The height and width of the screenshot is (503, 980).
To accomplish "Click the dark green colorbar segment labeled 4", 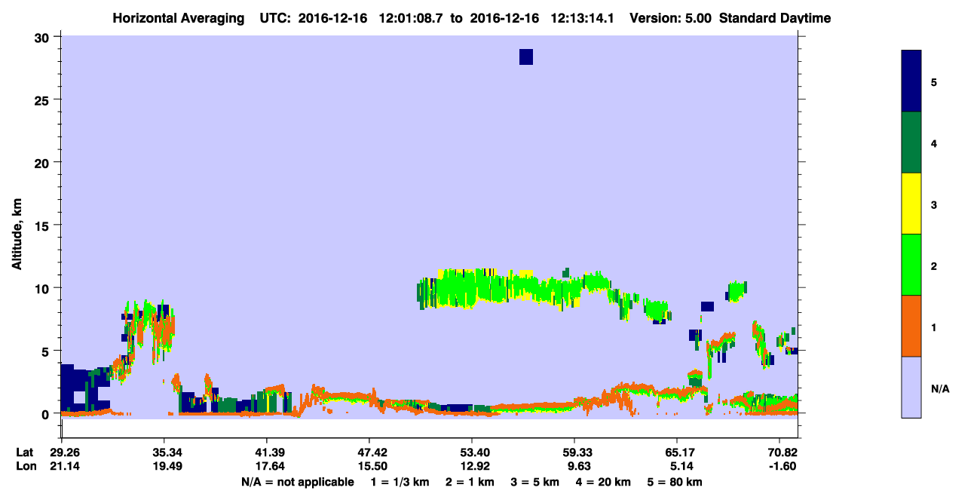I will coord(911,143).
